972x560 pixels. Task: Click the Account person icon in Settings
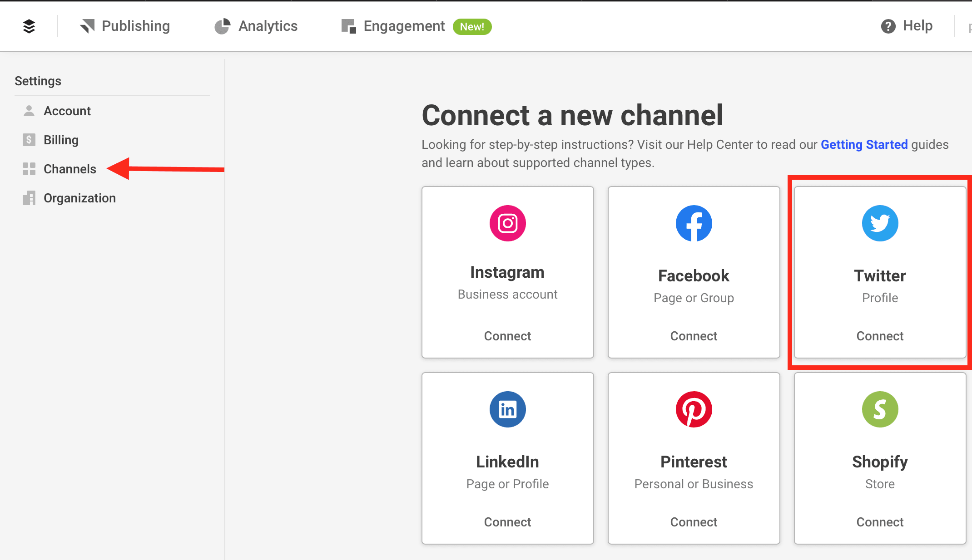[x=29, y=111]
